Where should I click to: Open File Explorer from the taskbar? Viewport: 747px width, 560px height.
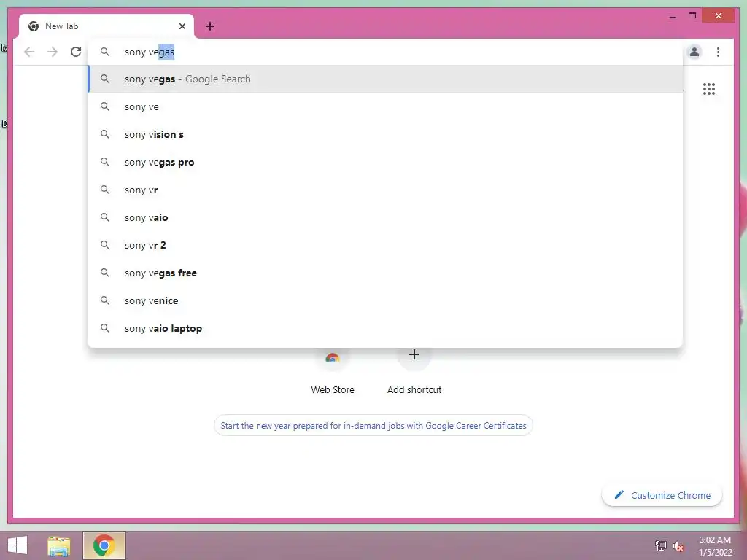click(x=59, y=545)
